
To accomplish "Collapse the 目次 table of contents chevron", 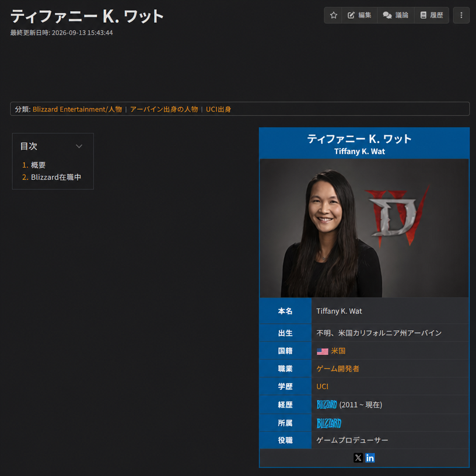I will (79, 146).
